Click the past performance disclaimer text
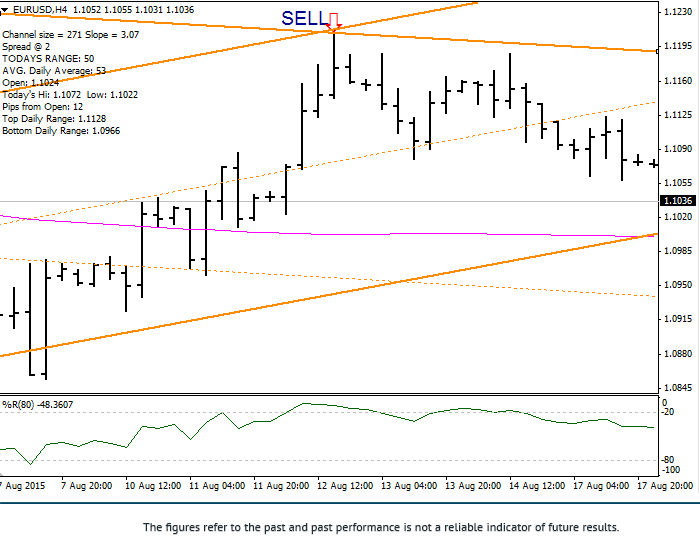This screenshot has width=700, height=552. click(x=381, y=527)
